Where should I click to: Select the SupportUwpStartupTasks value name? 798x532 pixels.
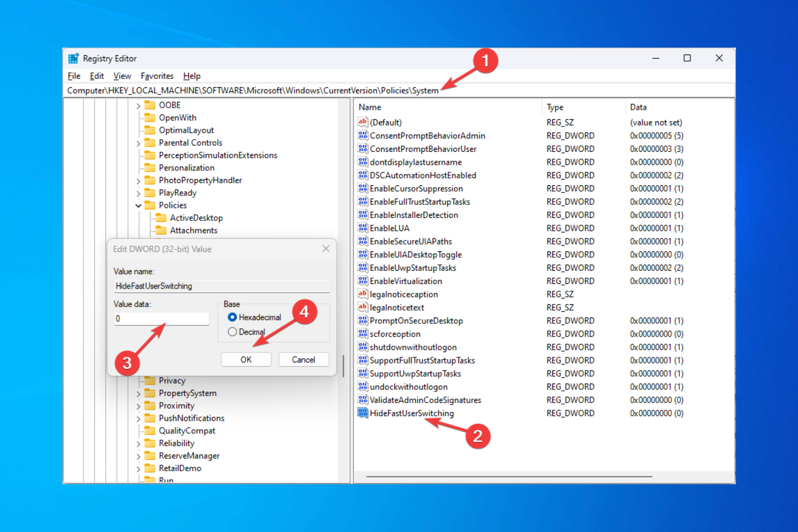point(415,373)
